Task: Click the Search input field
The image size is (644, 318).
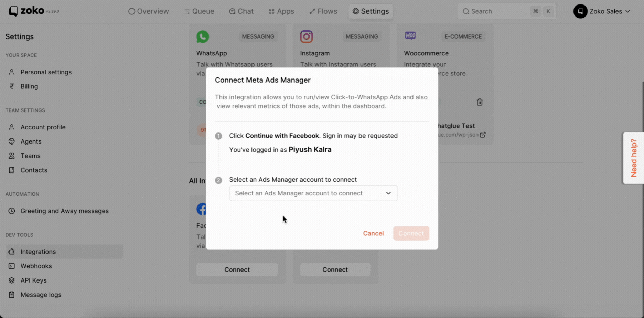Action: click(506, 11)
